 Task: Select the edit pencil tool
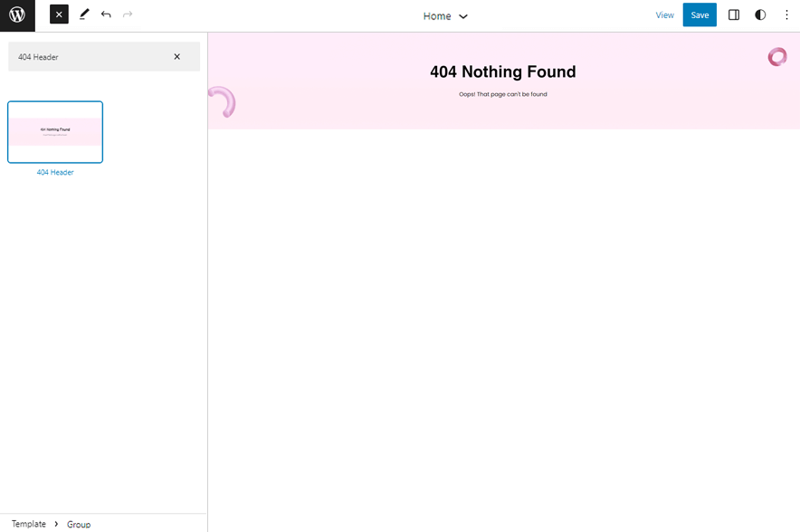point(84,14)
